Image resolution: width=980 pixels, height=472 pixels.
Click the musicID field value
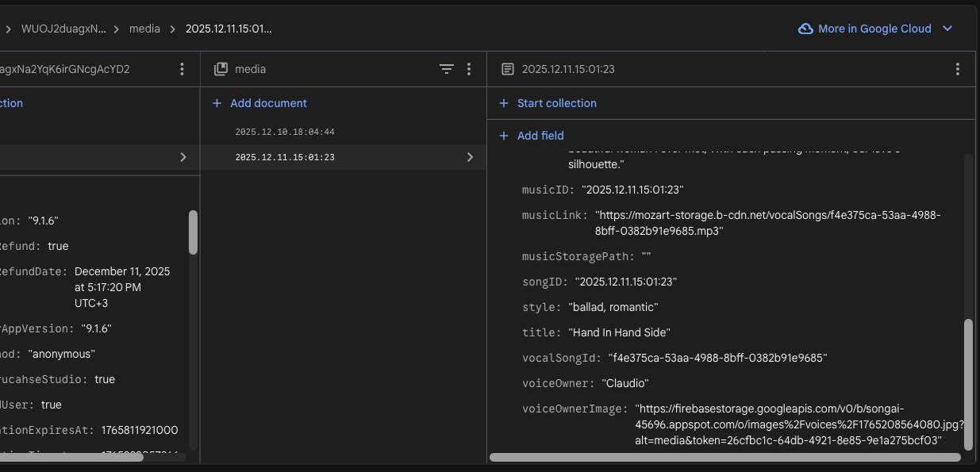(632, 190)
